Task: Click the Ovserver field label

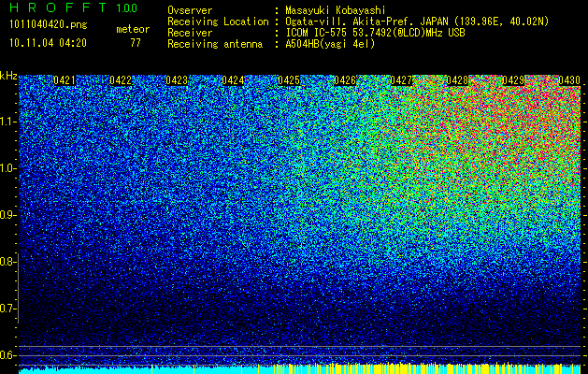Action: 190,10
